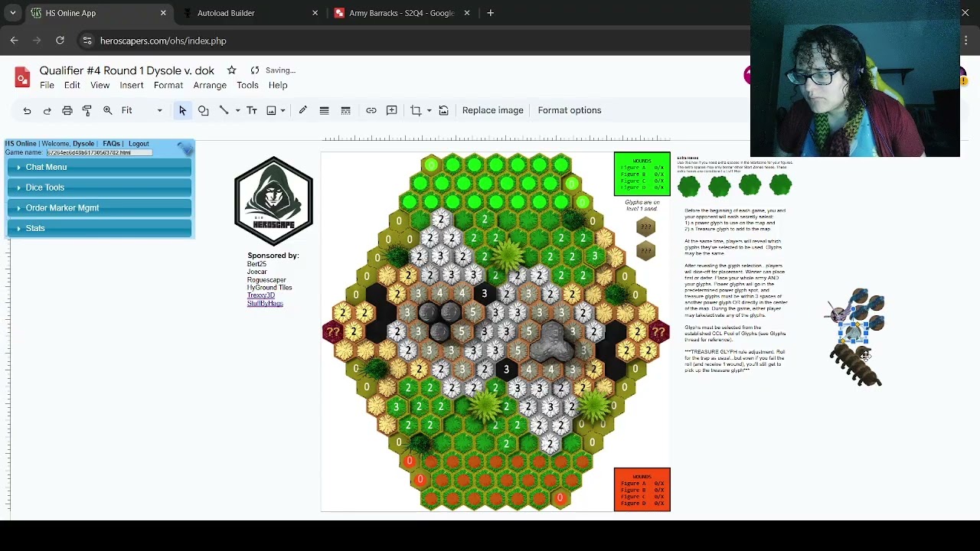This screenshot has width=980, height=551.
Task: Insert a link with chain icon
Action: [371, 110]
